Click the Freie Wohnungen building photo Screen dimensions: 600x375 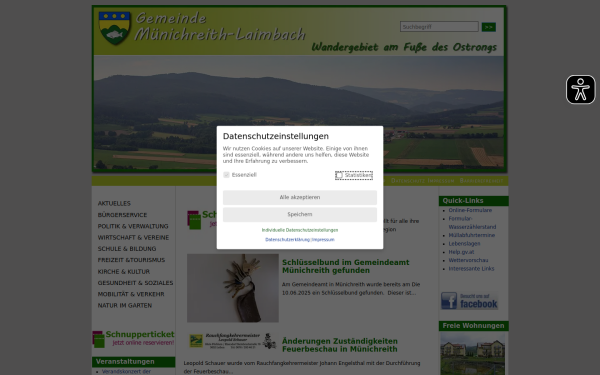pos(473,354)
